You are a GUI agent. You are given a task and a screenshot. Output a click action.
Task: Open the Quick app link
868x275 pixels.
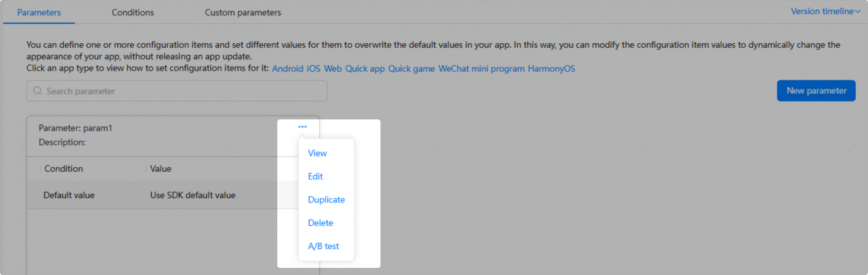[x=365, y=68]
